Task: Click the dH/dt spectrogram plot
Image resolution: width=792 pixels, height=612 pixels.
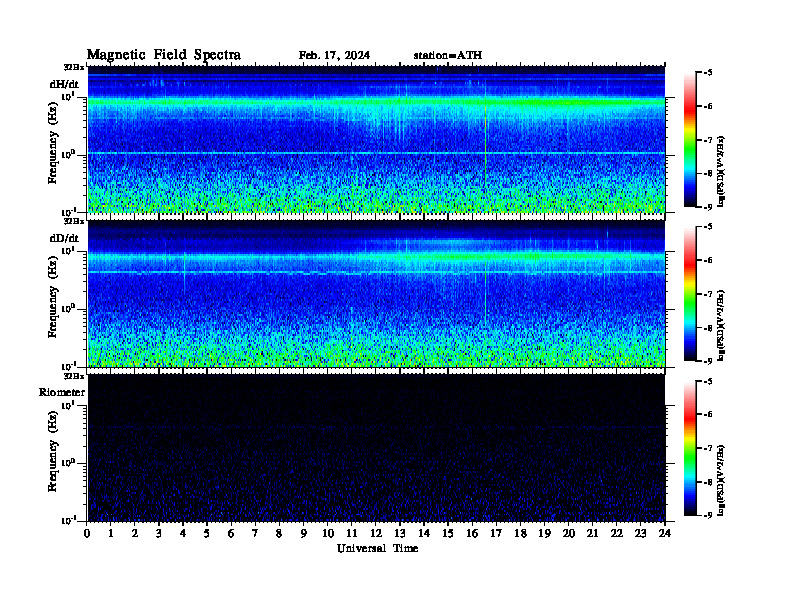Action: point(376,139)
